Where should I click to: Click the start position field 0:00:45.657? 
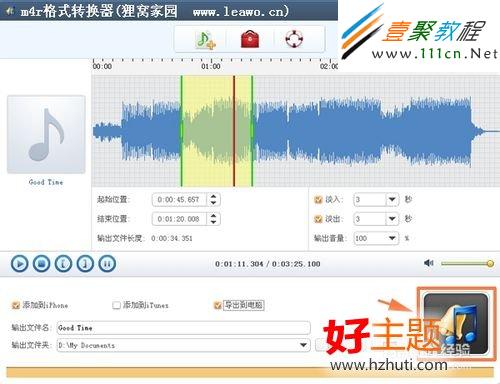[x=179, y=200]
